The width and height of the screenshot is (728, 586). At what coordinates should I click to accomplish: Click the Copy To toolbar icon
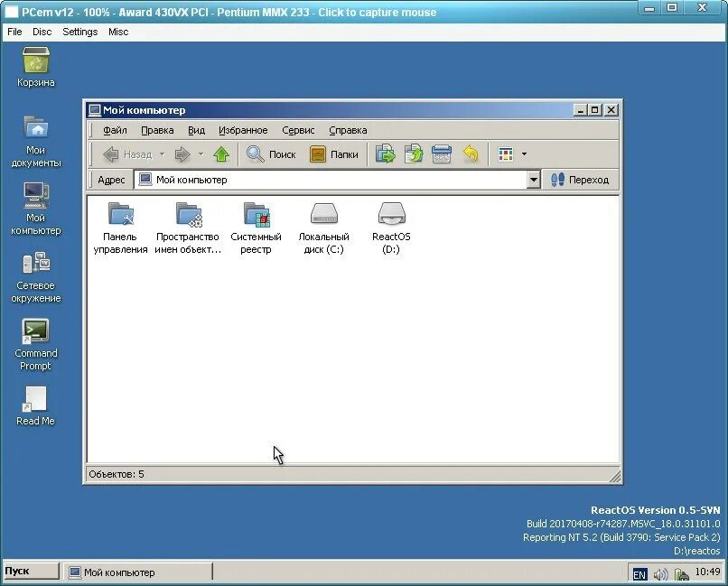[414, 154]
